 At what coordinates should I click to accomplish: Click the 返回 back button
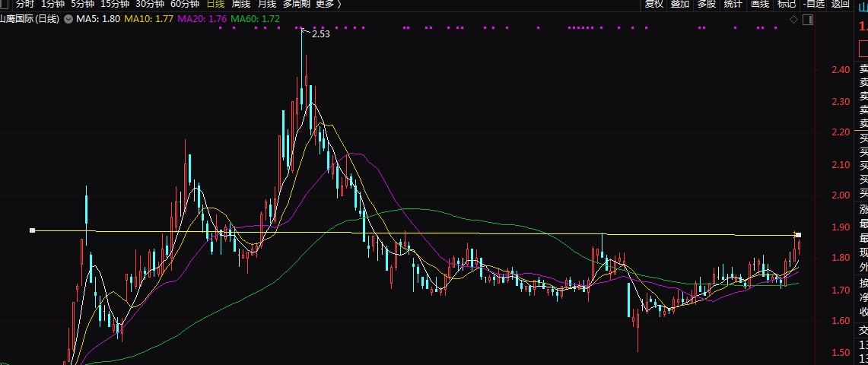click(840, 5)
